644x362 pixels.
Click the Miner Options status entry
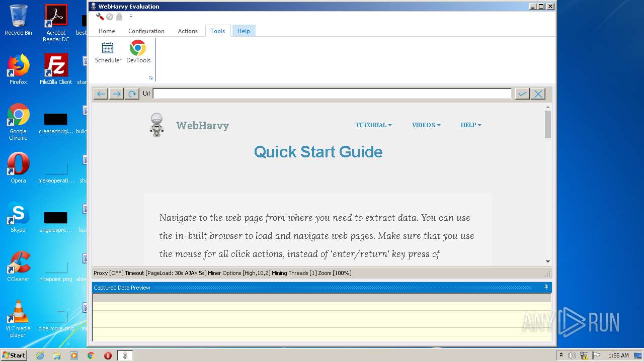click(239, 273)
